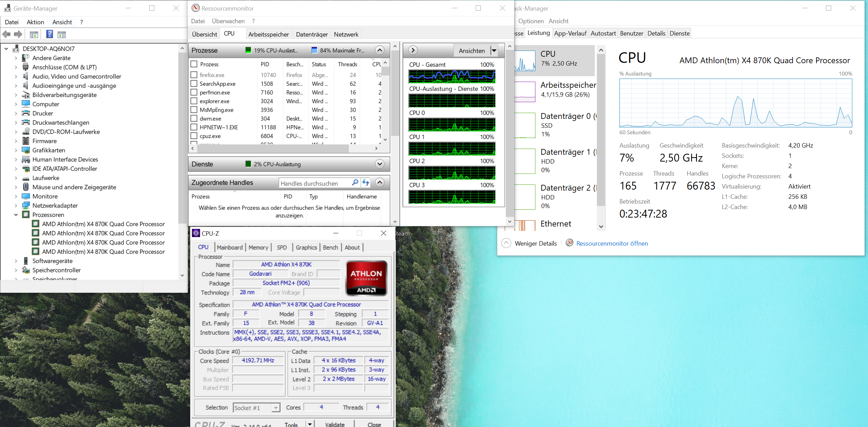Click the help icon in Geräte-Manager toolbar
Screen dimensions: 868x427
click(x=50, y=34)
